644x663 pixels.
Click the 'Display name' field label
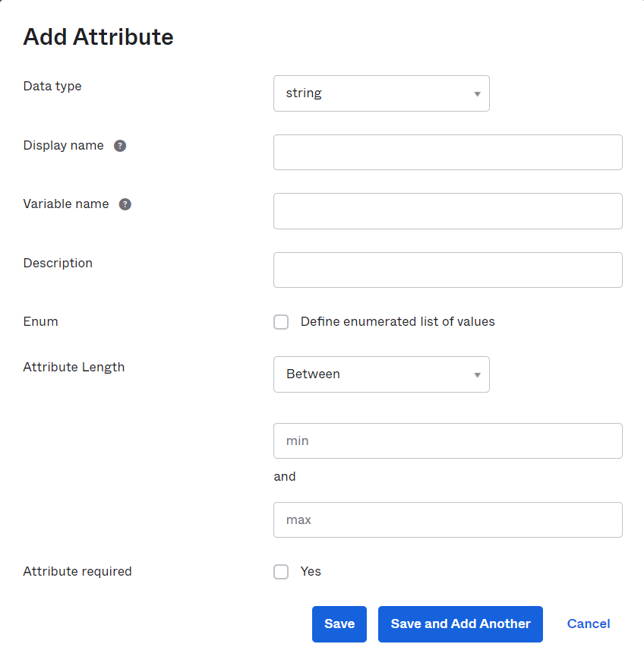pyautogui.click(x=64, y=146)
